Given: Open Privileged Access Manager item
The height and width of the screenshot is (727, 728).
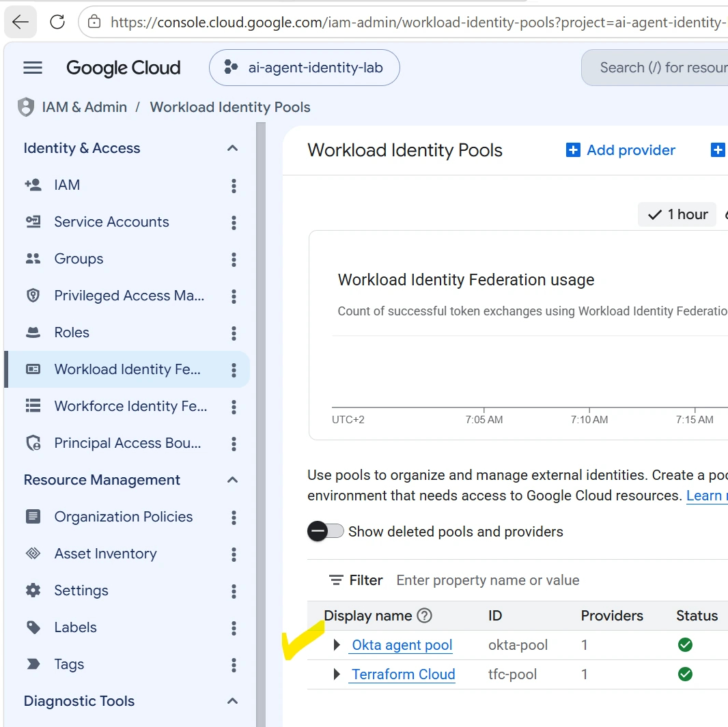Looking at the screenshot, I should pyautogui.click(x=129, y=296).
